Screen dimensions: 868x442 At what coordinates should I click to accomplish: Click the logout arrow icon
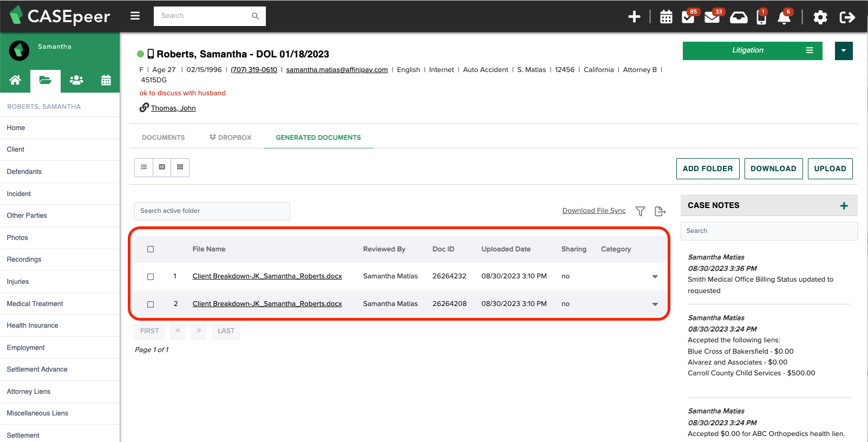coord(847,17)
